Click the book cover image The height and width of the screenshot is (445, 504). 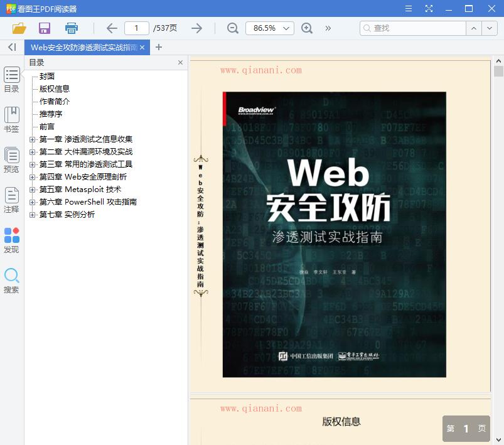tap(335, 234)
